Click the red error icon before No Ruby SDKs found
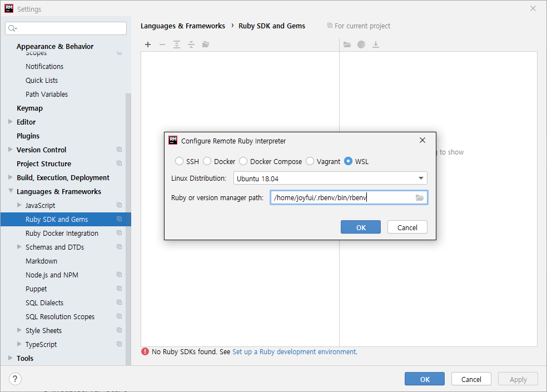Viewport: 547px width, 392px height. pyautogui.click(x=145, y=351)
